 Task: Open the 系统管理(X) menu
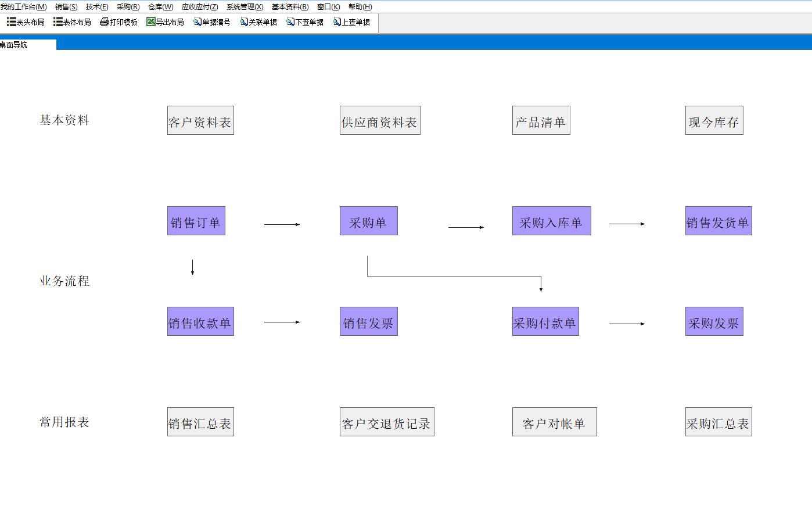[245, 7]
